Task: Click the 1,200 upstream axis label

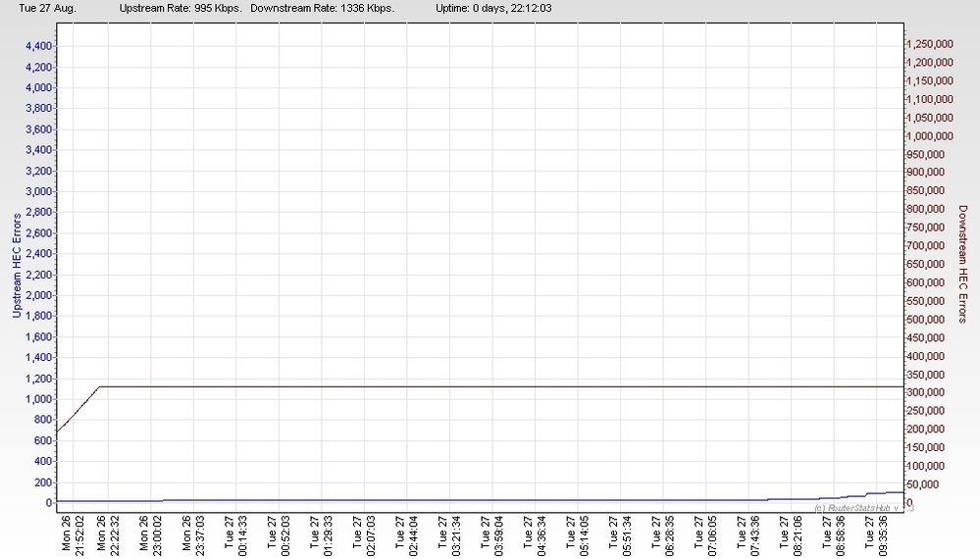Action: (39, 379)
